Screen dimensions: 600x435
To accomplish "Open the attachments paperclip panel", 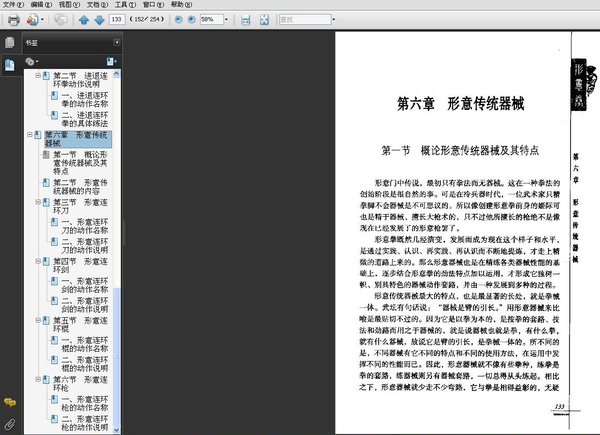I will [x=10, y=424].
